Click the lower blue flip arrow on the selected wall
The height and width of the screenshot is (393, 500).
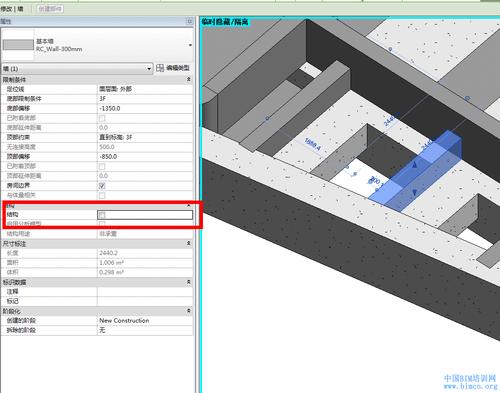click(x=414, y=192)
